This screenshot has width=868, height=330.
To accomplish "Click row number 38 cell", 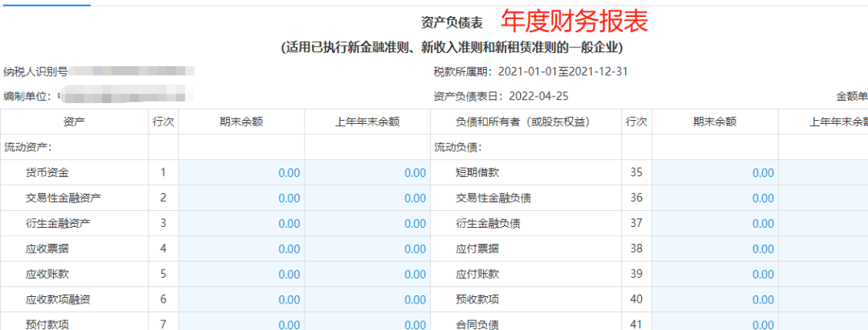I will click(x=637, y=249).
